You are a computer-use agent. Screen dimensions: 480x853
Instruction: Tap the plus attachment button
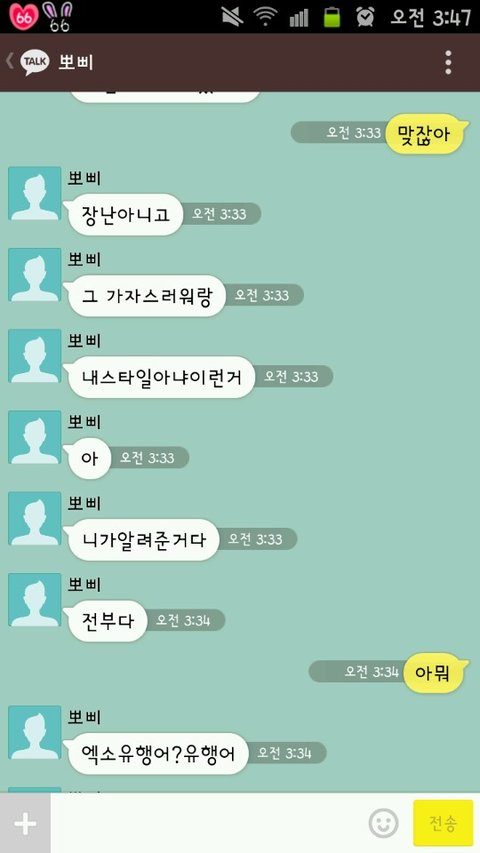[25, 823]
